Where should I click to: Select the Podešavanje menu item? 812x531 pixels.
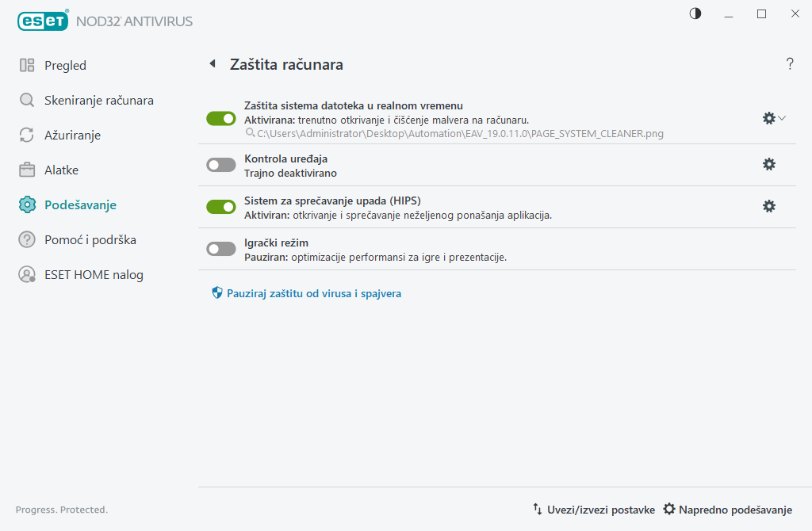pyautogui.click(x=80, y=205)
